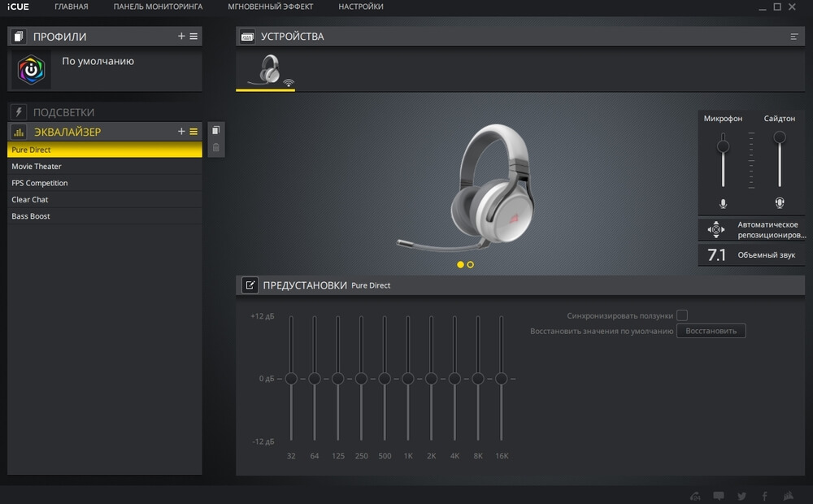Click the 1K equalizer slider

pyautogui.click(x=407, y=379)
